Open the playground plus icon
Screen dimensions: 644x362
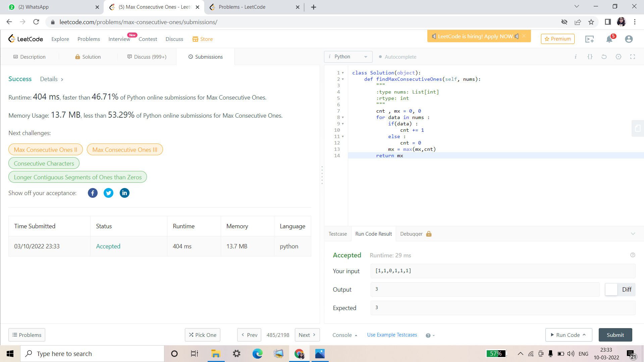coord(589,39)
